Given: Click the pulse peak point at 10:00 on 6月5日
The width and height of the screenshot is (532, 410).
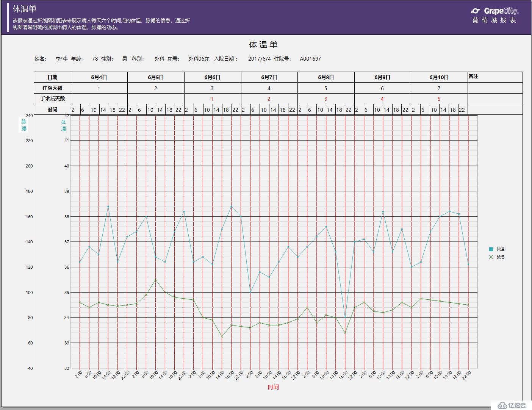Looking at the screenshot, I should click(x=155, y=280).
